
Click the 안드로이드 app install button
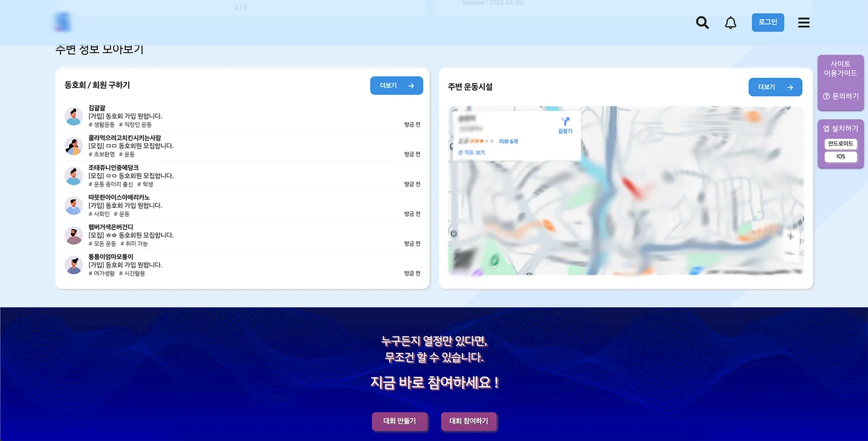841,144
